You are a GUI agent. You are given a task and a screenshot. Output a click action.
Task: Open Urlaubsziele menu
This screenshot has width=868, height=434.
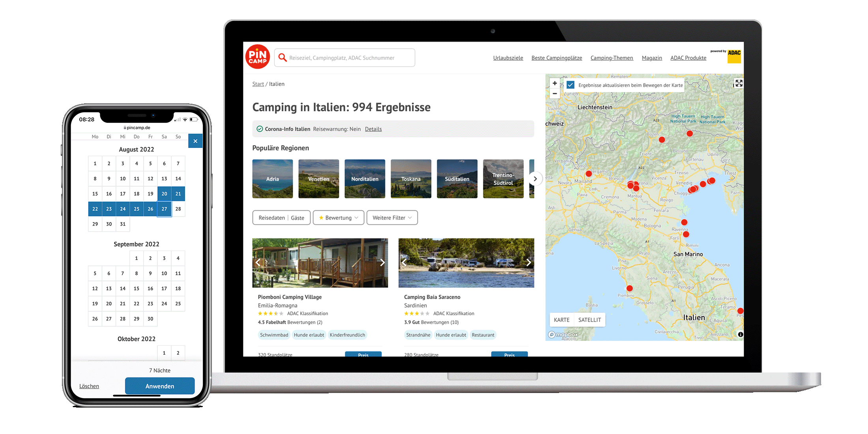(508, 58)
